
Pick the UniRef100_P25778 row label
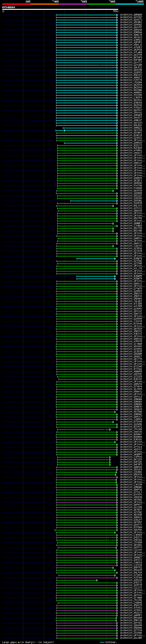click(x=131, y=80)
